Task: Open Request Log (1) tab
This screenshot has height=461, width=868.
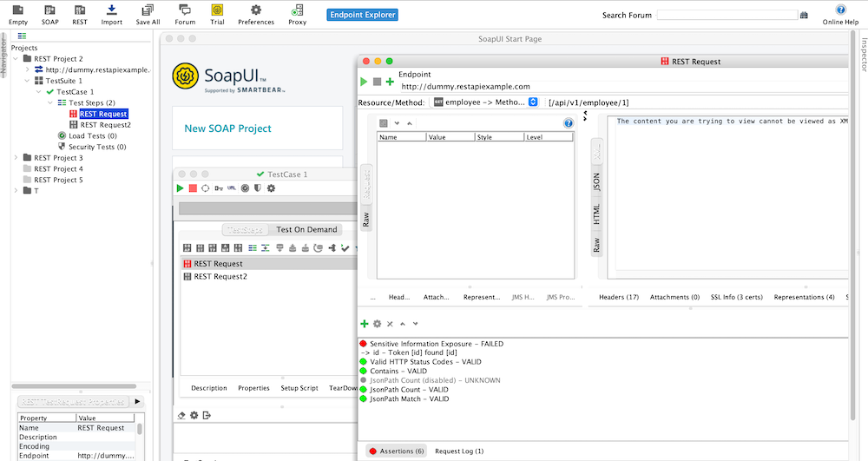Action: pos(459,451)
